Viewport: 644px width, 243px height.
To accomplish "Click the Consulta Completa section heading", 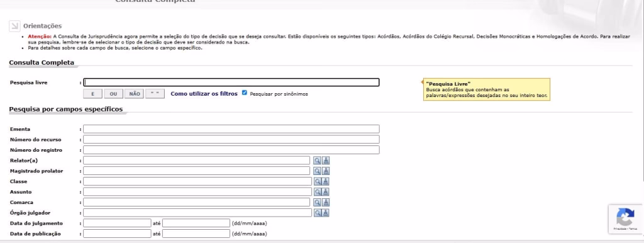I will [x=42, y=63].
